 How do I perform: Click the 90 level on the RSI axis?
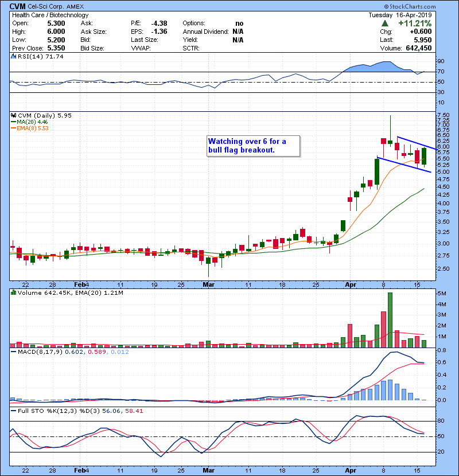click(441, 61)
